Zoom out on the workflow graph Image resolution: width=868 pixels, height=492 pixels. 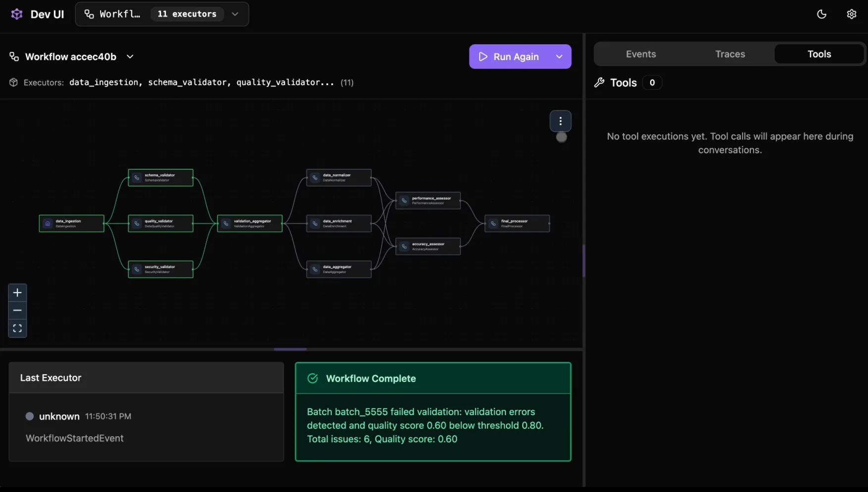click(x=17, y=310)
